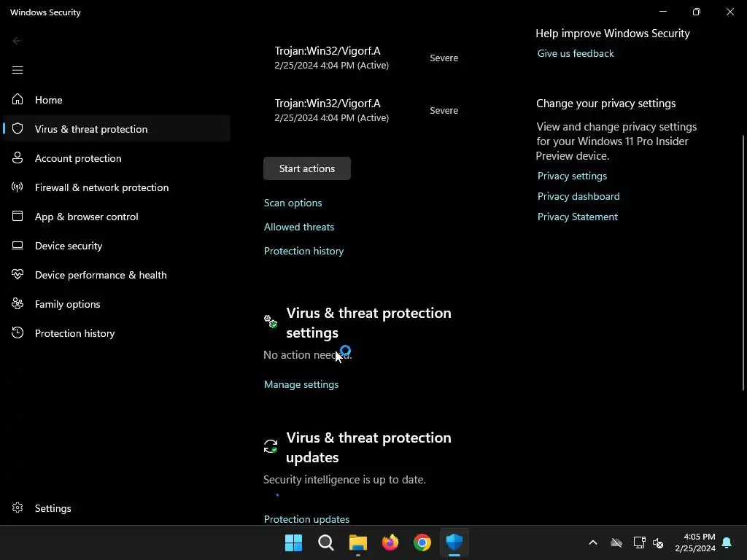This screenshot has height=560, width=747.
Task: Click the vertical scrollbar thumb
Action: 743,262
